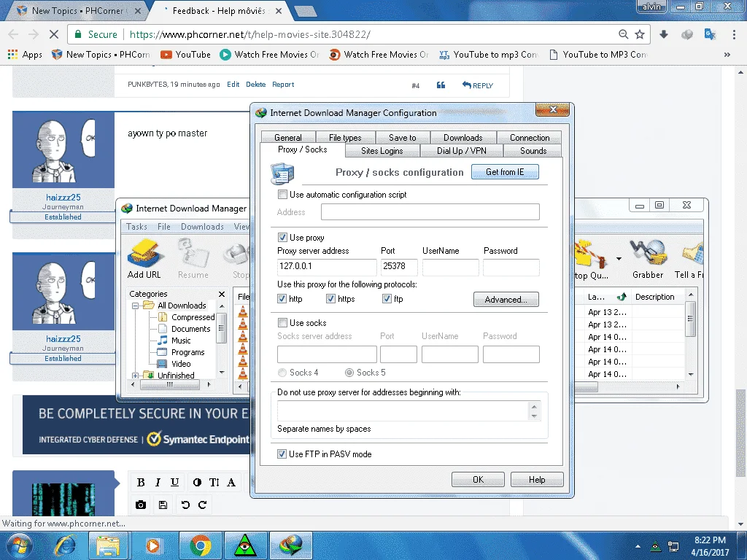Toggle Use FTP in PASV mode checkbox
747x560 pixels.
[282, 454]
